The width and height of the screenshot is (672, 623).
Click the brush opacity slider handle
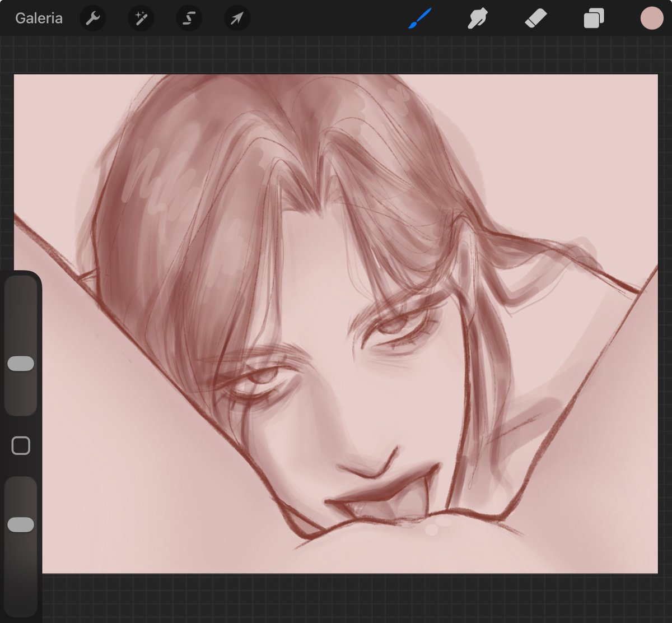pyautogui.click(x=21, y=524)
